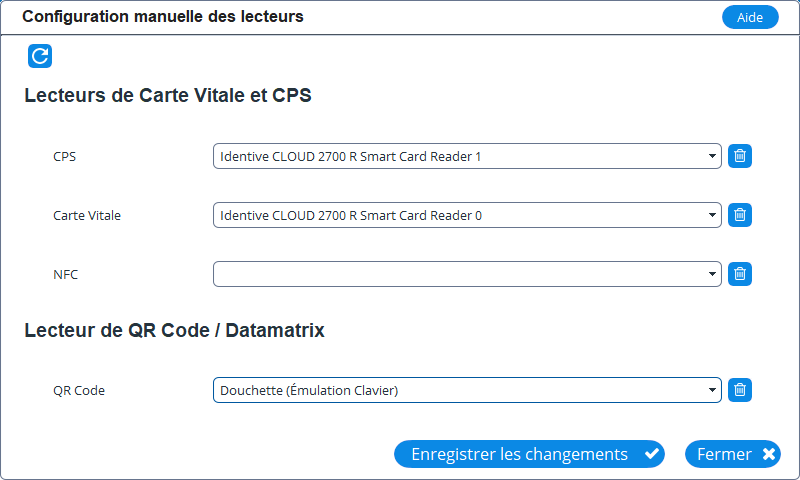
Task: Open the CPS reader dropdown
Action: tap(467, 156)
